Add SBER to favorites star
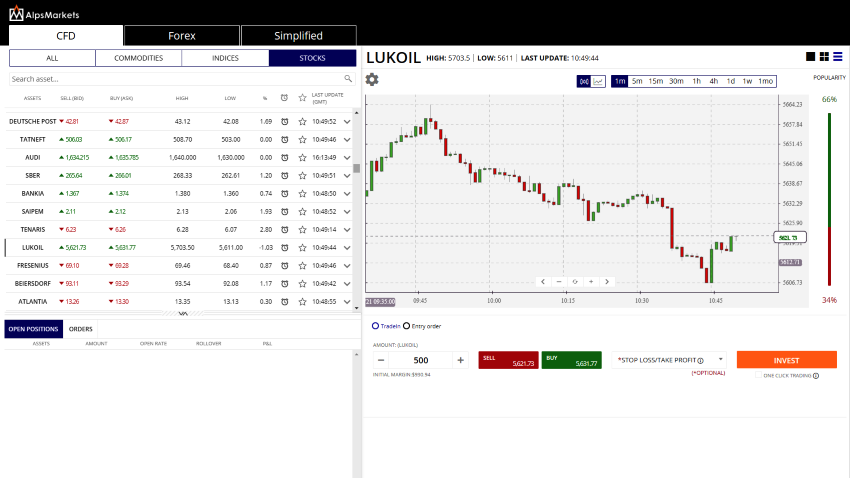Screen dimensions: 850x478 point(302,176)
